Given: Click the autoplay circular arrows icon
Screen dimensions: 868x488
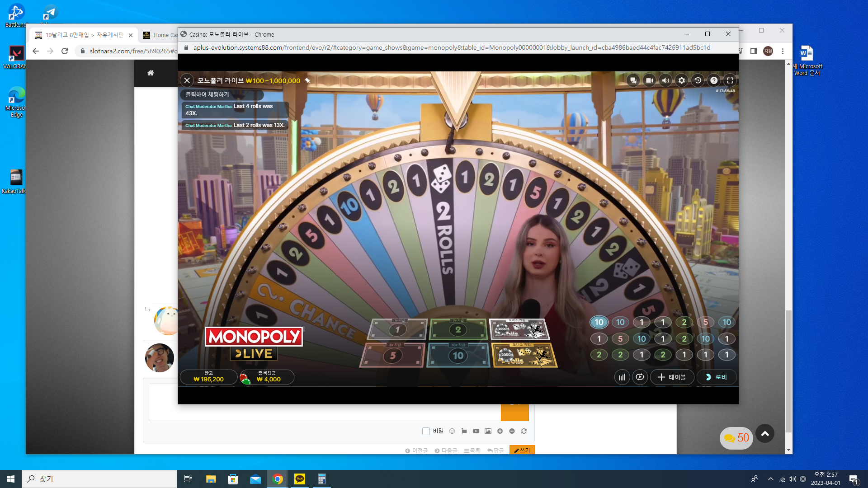Looking at the screenshot, I should point(640,377).
